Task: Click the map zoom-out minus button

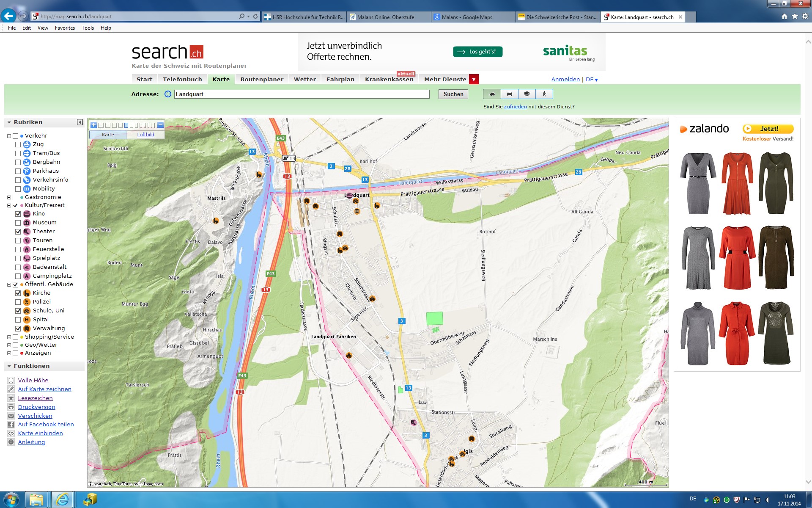Action: 160,125
